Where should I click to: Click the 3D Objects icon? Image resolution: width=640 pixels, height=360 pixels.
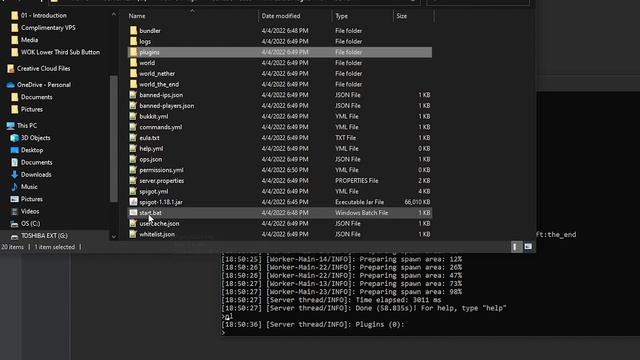click(x=15, y=138)
